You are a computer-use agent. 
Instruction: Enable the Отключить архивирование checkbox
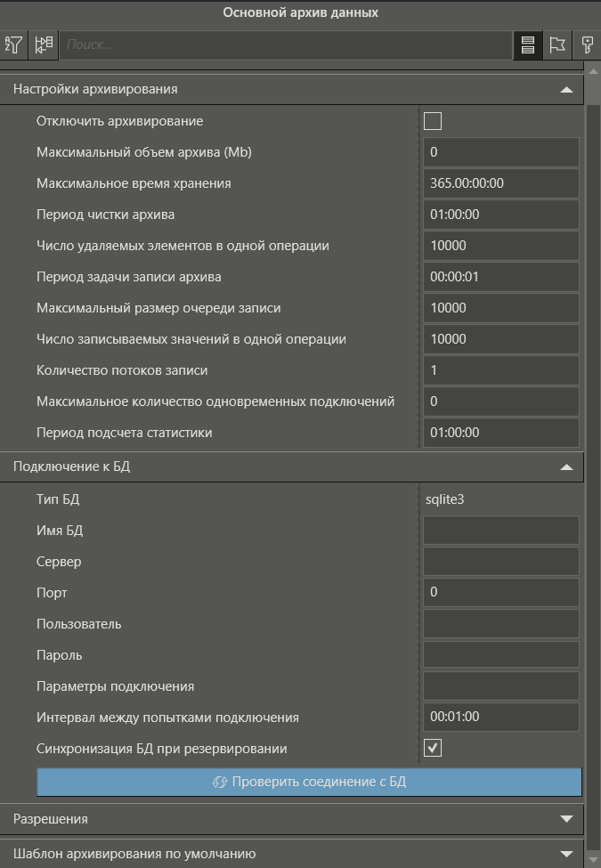click(433, 119)
